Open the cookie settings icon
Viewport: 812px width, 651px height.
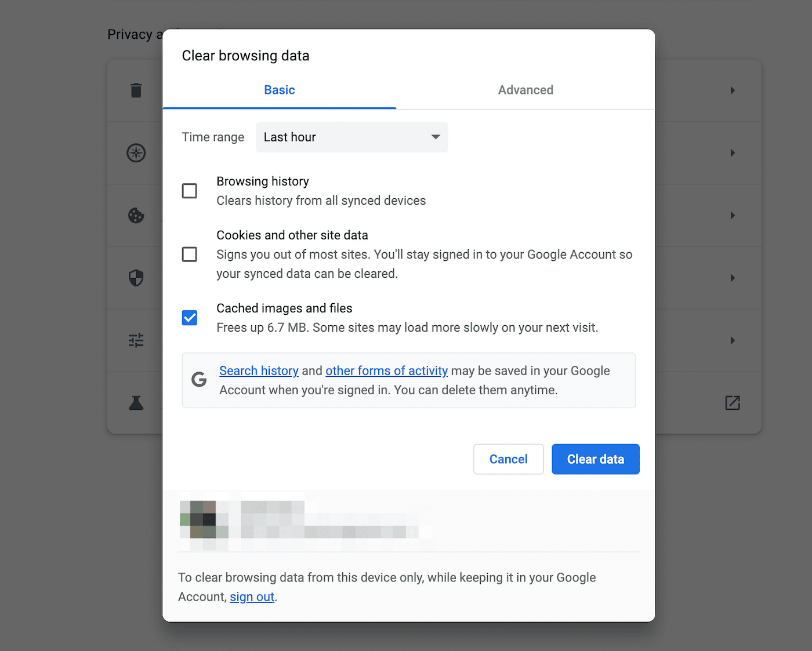click(135, 216)
